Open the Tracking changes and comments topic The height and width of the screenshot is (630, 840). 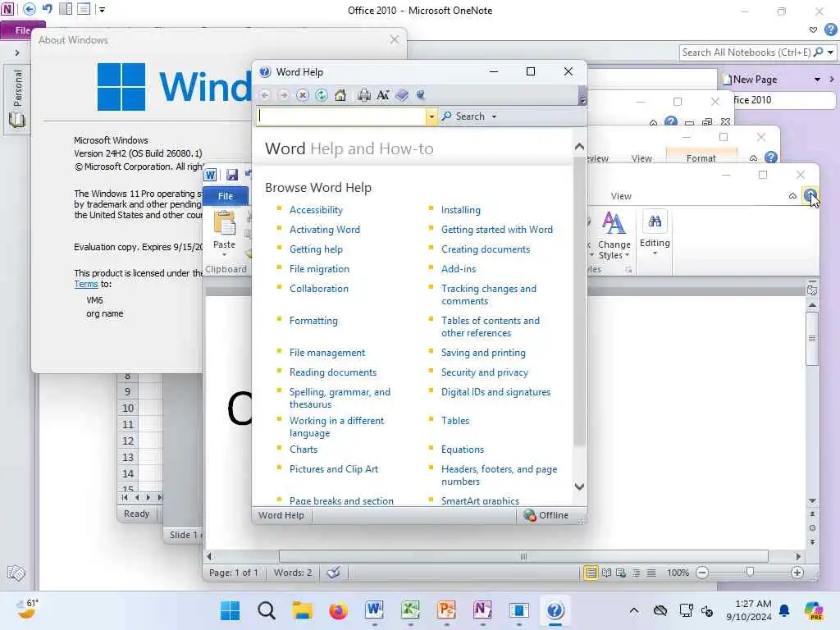pyautogui.click(x=489, y=294)
